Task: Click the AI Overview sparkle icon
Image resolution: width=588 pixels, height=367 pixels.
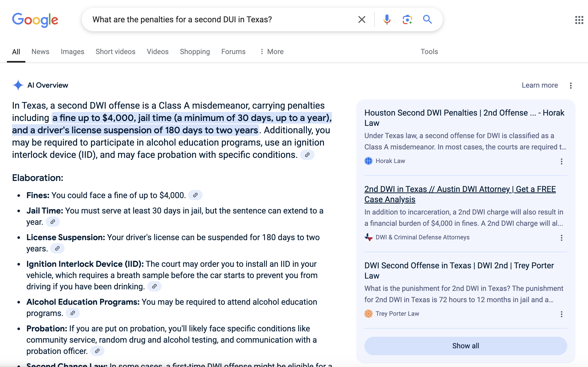Action: 18,85
